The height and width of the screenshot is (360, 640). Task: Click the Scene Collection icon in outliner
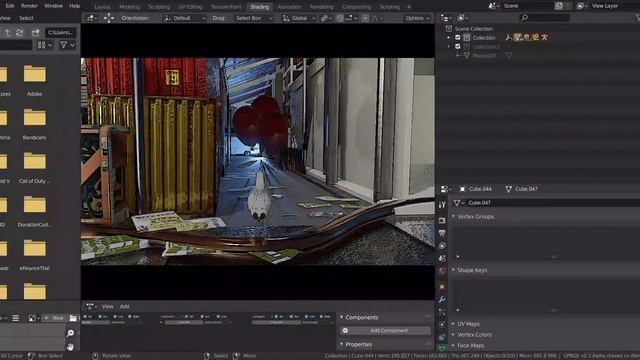point(449,29)
